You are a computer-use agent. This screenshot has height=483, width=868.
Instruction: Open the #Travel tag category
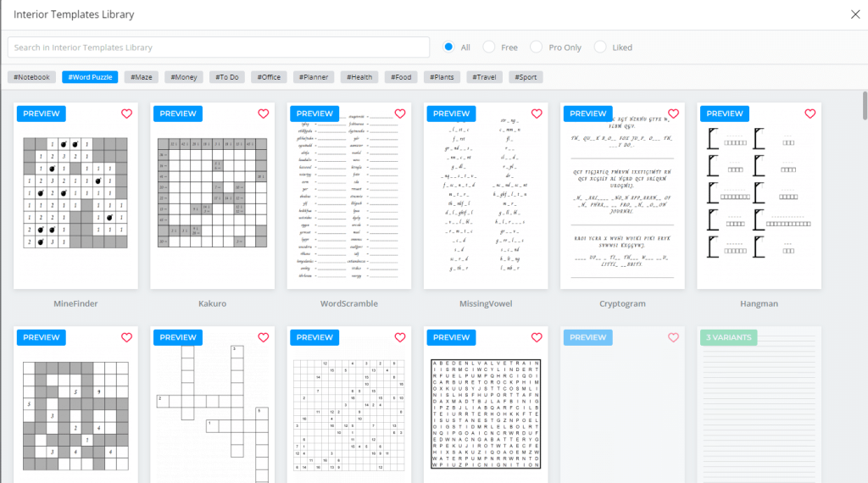[484, 77]
